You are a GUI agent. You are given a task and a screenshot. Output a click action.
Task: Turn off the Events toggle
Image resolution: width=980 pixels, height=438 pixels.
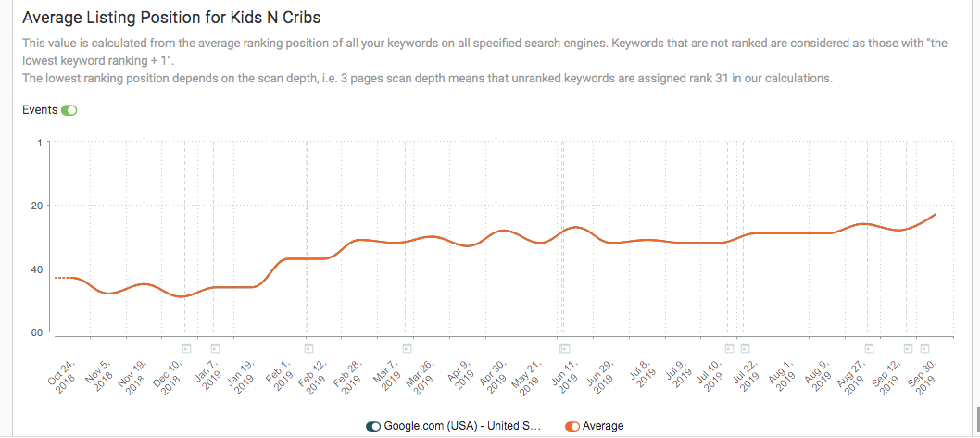click(69, 110)
